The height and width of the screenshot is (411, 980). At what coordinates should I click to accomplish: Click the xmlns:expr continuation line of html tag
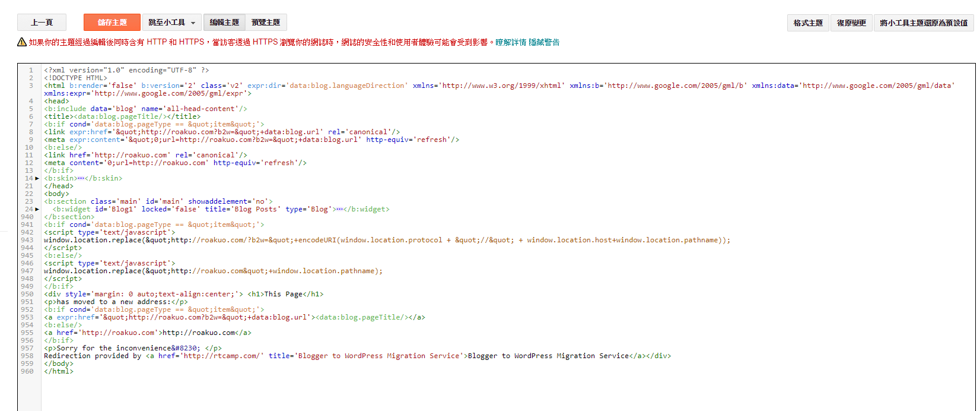(x=148, y=93)
